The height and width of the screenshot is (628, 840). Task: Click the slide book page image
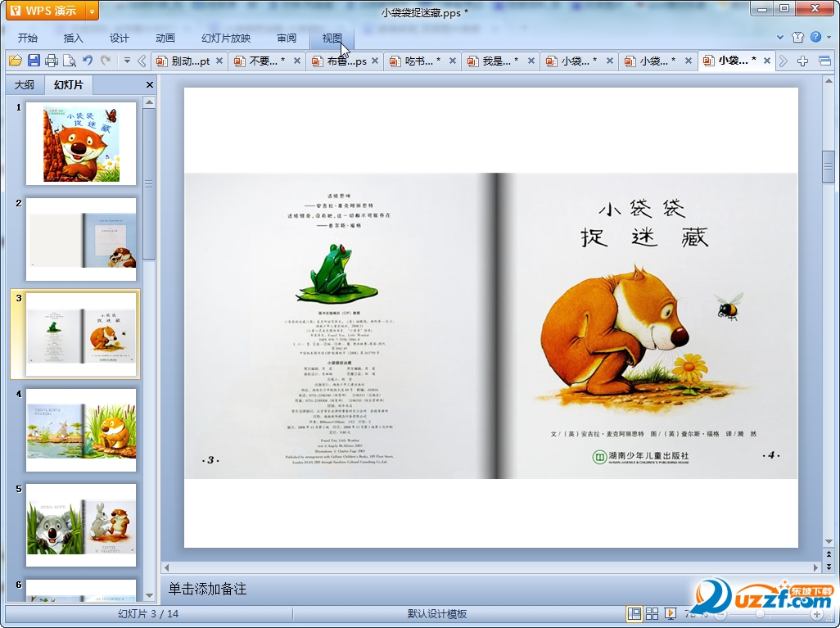tap(491, 326)
